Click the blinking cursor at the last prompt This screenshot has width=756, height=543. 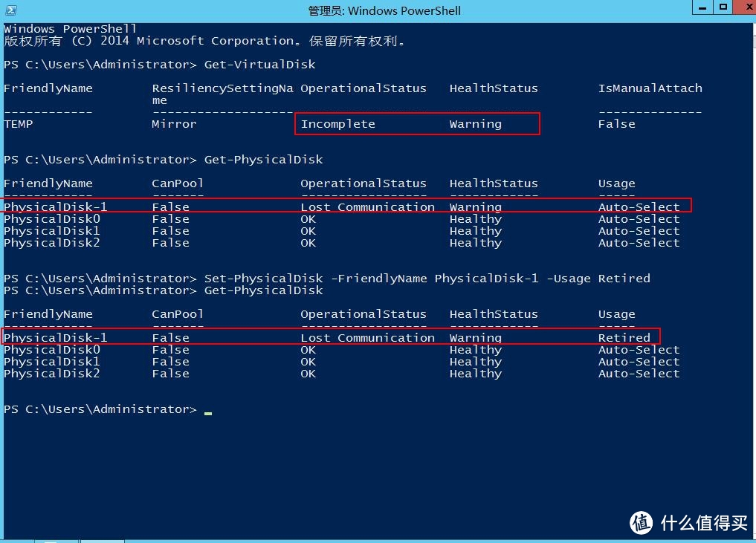(x=208, y=413)
